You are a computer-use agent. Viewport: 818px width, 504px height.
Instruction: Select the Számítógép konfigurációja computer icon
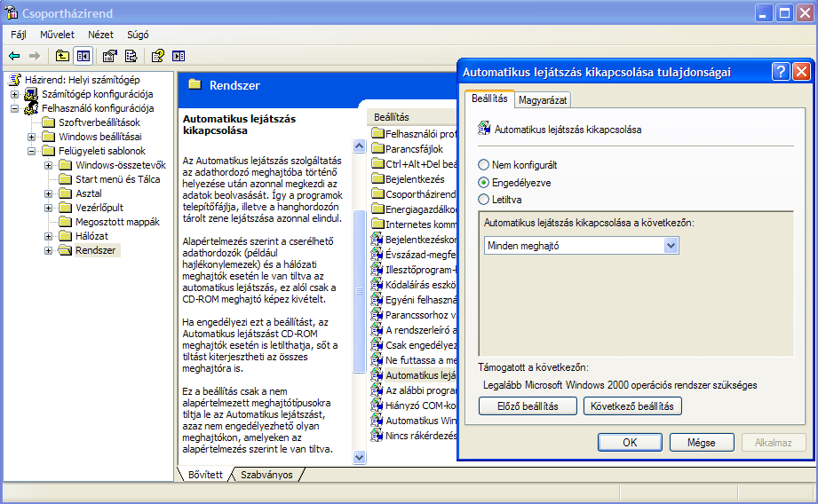tap(31, 94)
